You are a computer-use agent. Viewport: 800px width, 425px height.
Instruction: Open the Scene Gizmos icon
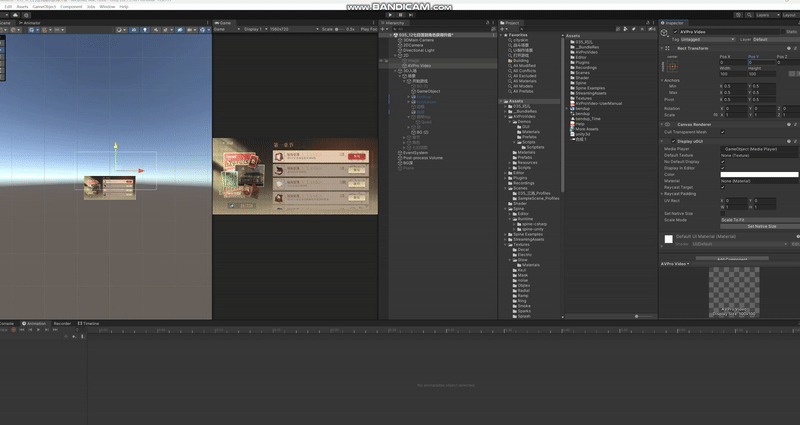(x=203, y=30)
